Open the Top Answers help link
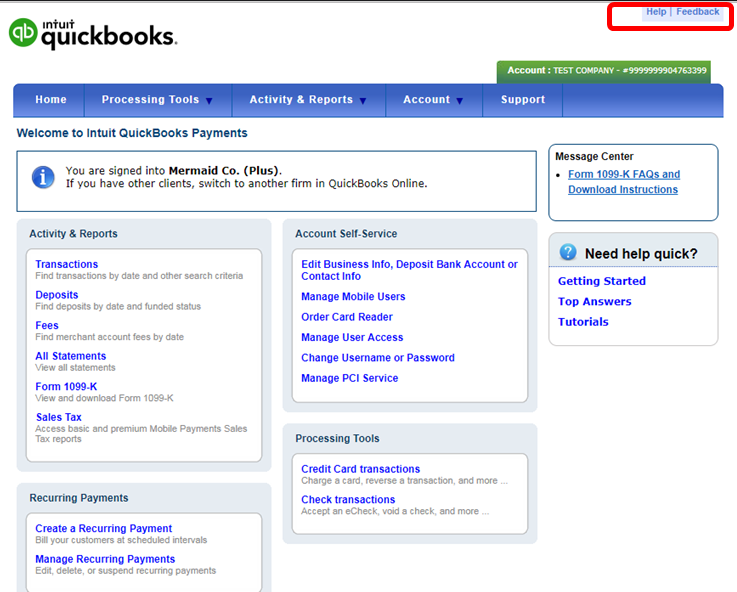The image size is (737, 592). (595, 301)
